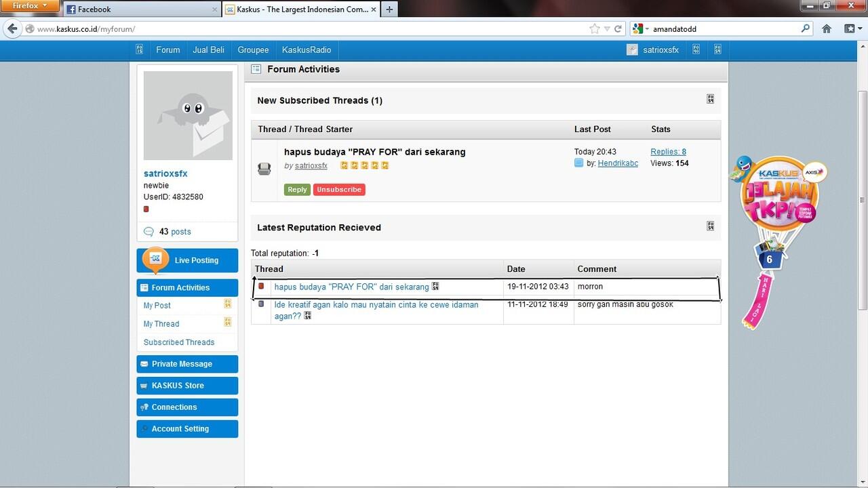This screenshot has width=868, height=488.
Task: Open the Firefox menu dropdown
Action: [31, 5]
